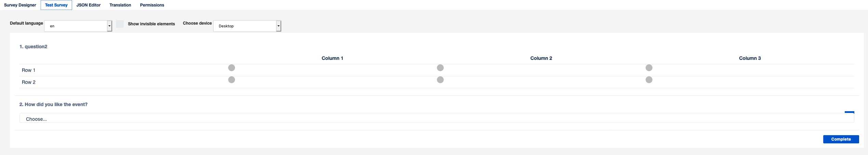Switch to the Survey Designer tab

pyautogui.click(x=20, y=5)
